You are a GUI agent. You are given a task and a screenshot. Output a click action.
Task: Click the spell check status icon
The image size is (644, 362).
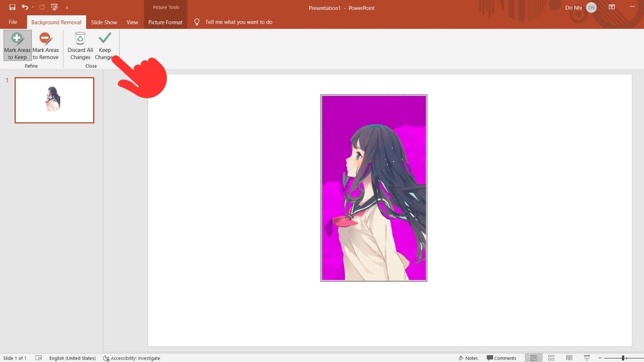(39, 358)
